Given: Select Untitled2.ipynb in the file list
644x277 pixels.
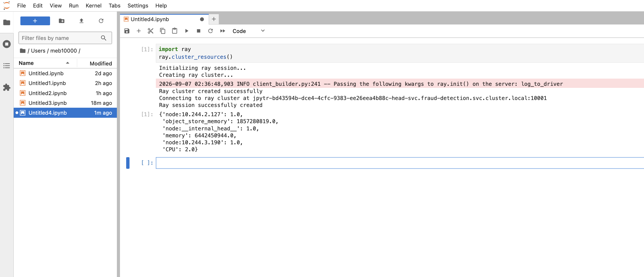Looking at the screenshot, I should point(65,93).
